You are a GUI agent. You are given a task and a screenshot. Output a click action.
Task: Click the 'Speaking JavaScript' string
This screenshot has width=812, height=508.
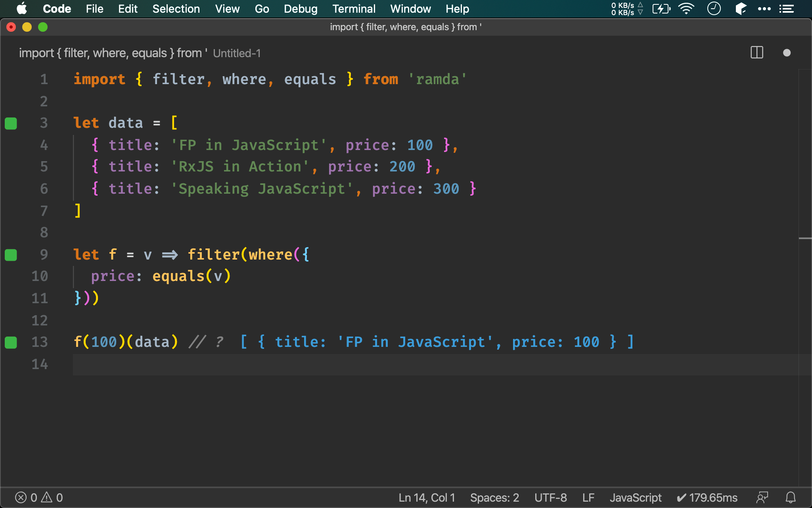(262, 189)
